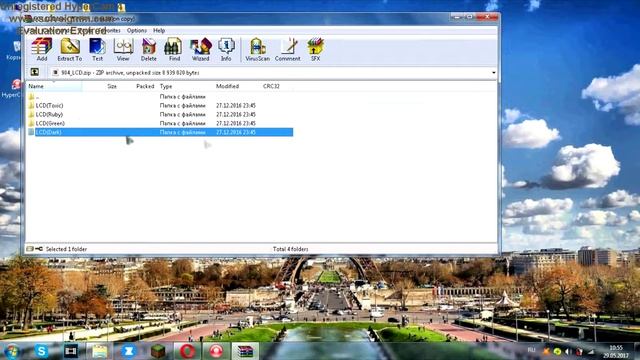Go up one folder level button
The width and height of the screenshot is (640, 360).
pyautogui.click(x=35, y=72)
